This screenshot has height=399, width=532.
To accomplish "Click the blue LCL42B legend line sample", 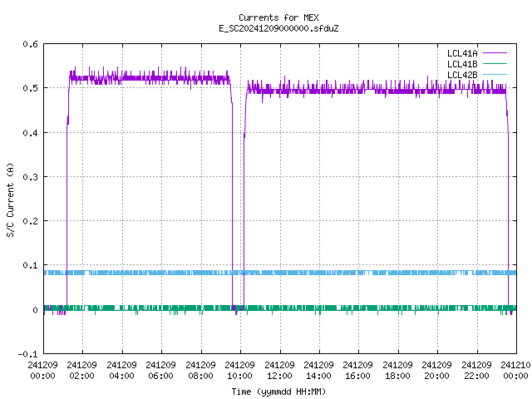I will (x=495, y=74).
